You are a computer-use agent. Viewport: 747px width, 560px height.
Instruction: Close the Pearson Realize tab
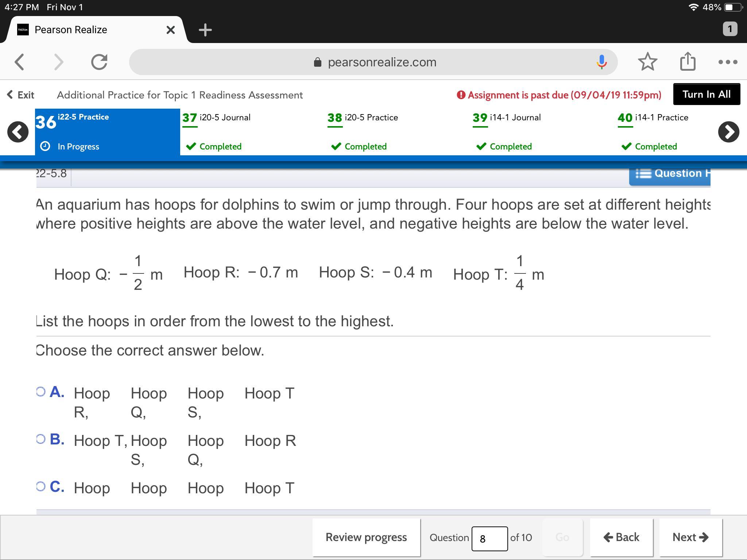pos(170,30)
